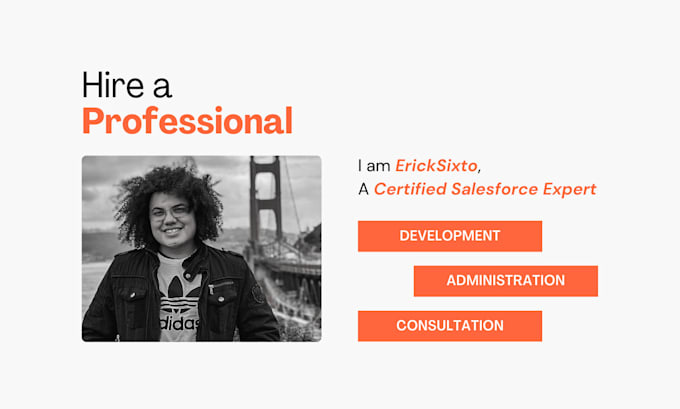The image size is (680, 409).
Task: Select the ADMINISTRATION button
Action: pos(505,281)
